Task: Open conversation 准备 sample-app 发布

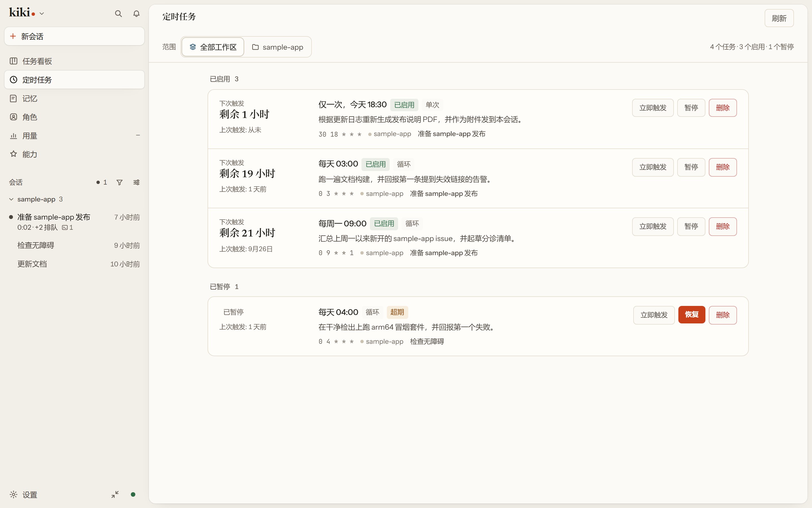Action: 74,222
